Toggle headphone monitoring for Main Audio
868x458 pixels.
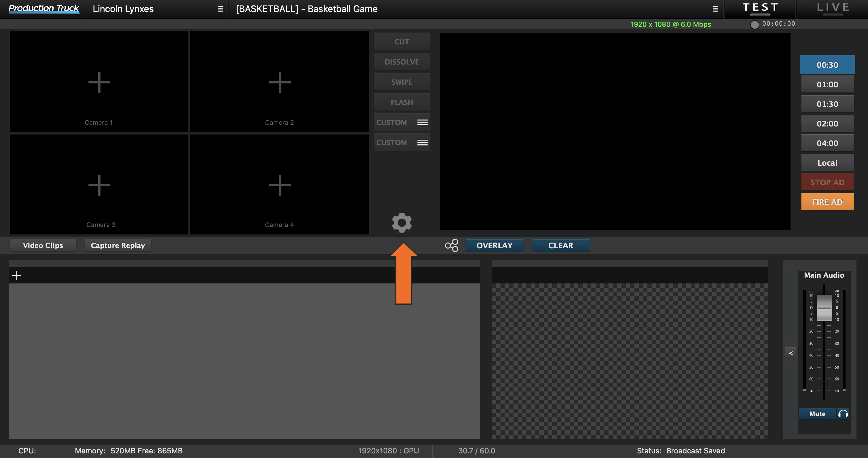tap(843, 414)
